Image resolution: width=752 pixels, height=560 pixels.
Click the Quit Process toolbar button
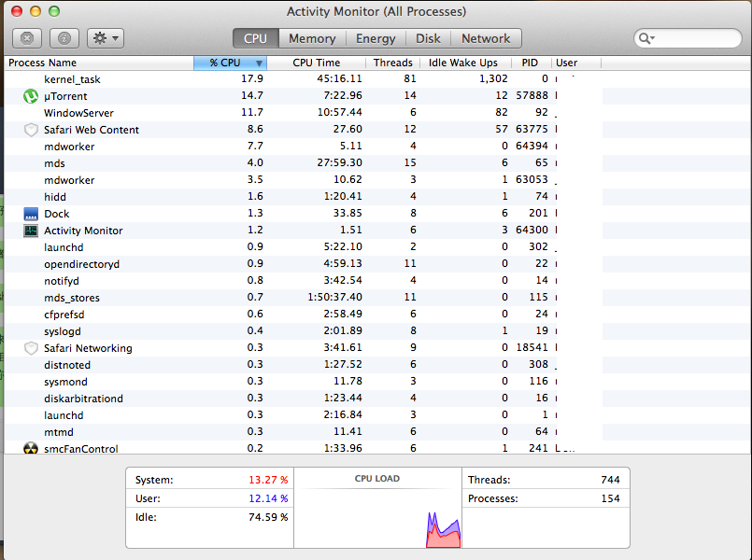[x=27, y=38]
